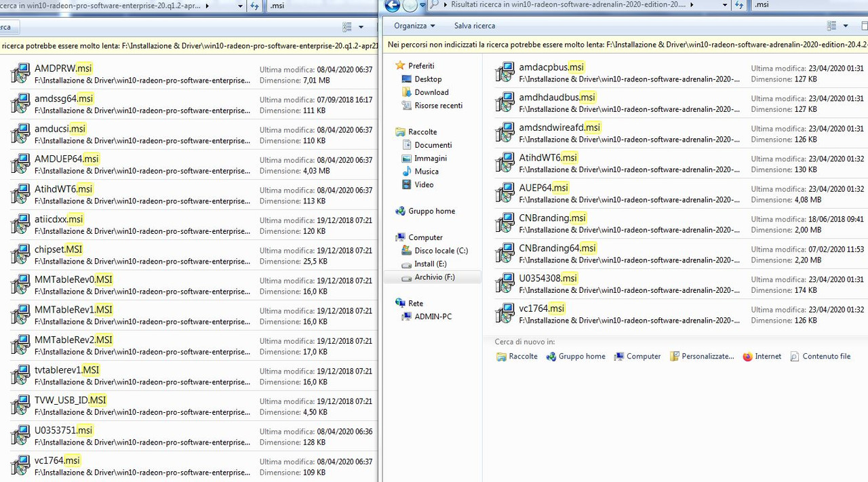
Task: Select Raccolte in the navigation pane tree
Action: pyautogui.click(x=422, y=132)
